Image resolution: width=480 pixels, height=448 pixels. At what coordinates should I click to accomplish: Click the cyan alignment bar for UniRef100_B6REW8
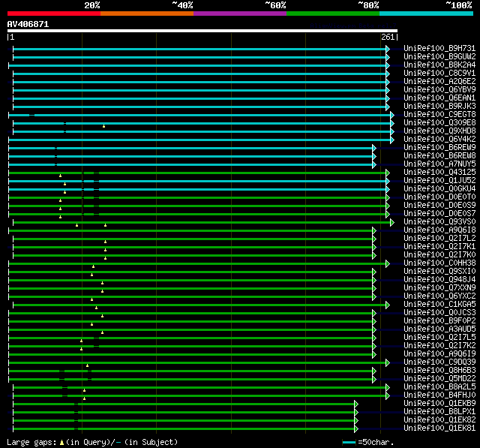coord(190,157)
